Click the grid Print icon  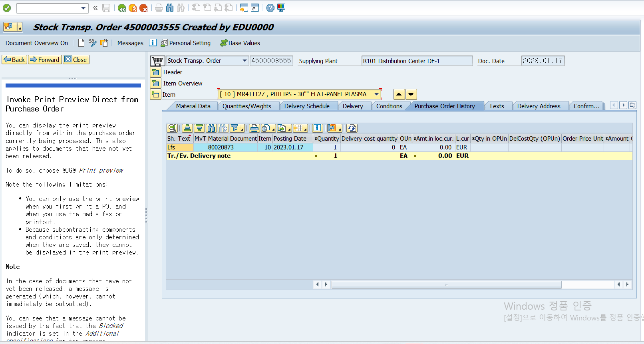254,128
